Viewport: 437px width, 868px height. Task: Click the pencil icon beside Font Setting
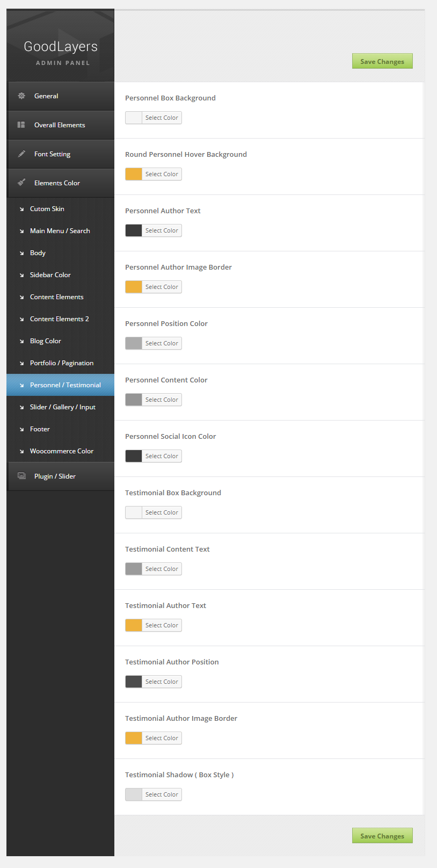click(x=21, y=154)
